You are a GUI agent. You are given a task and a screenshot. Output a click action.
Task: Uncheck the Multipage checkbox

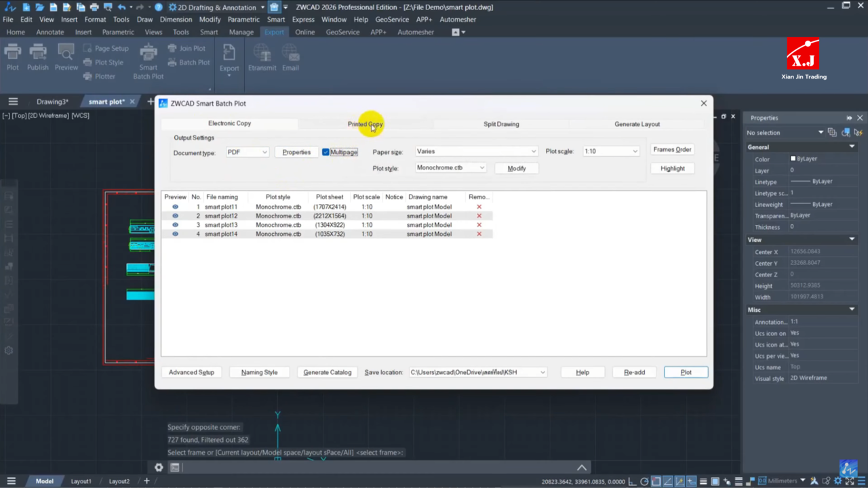[x=326, y=152]
